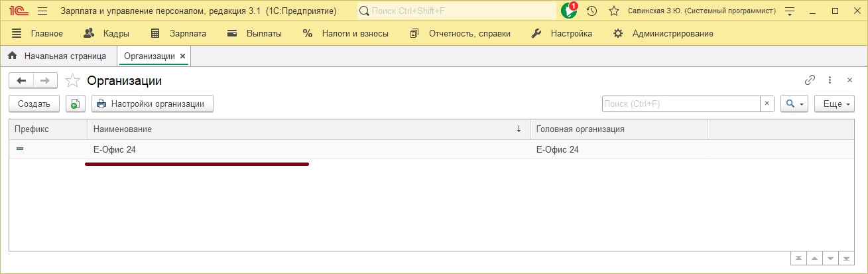868x274 pixels.
Task: Go back with the left arrow button
Action: (x=21, y=80)
